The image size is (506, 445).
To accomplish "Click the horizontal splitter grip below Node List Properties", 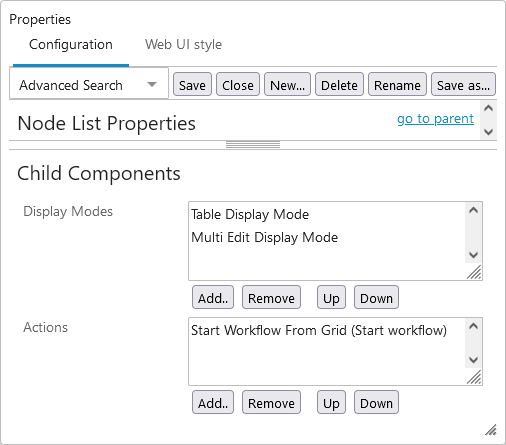I will 253,145.
